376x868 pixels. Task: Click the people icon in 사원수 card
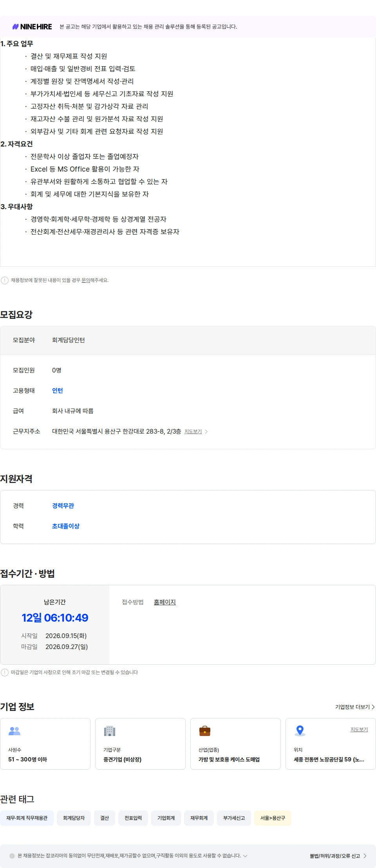click(14, 731)
